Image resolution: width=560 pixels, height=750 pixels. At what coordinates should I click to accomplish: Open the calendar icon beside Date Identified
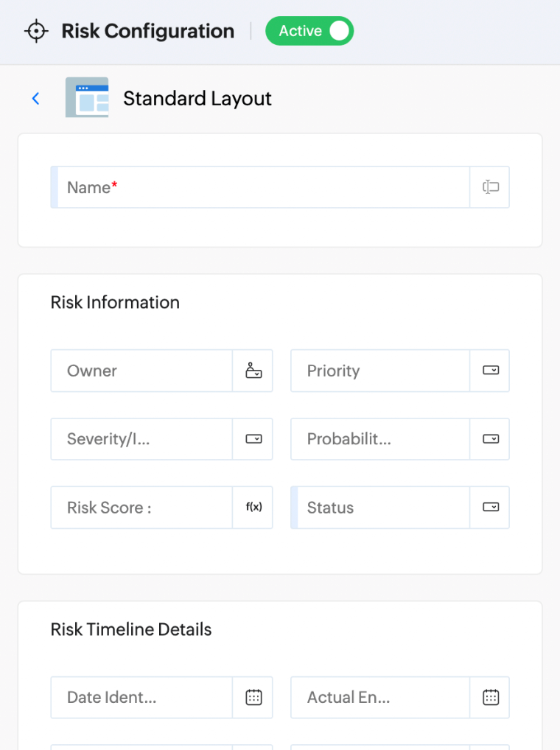pos(253,698)
